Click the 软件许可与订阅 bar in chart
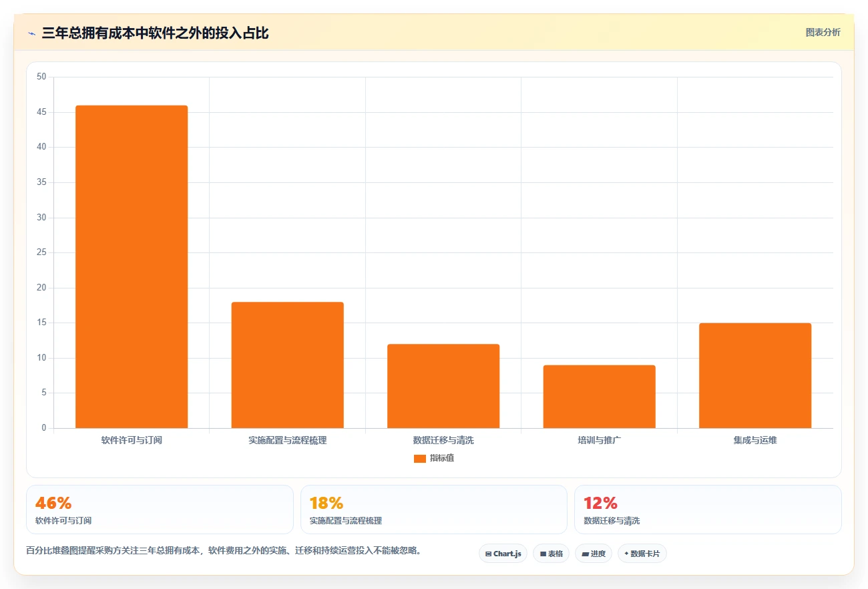 [132, 266]
